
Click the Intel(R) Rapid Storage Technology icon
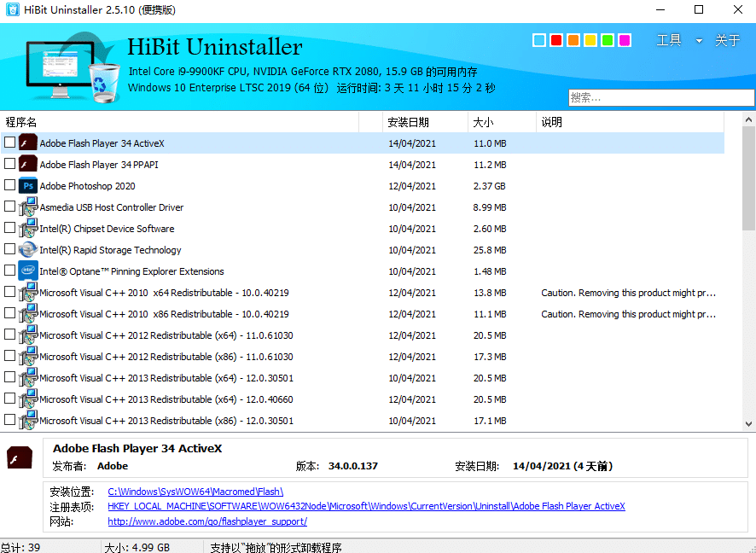28,250
